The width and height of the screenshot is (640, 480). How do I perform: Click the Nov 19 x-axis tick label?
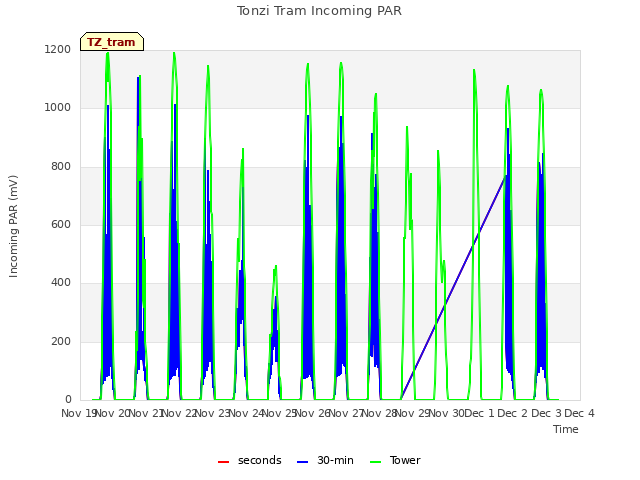click(78, 413)
